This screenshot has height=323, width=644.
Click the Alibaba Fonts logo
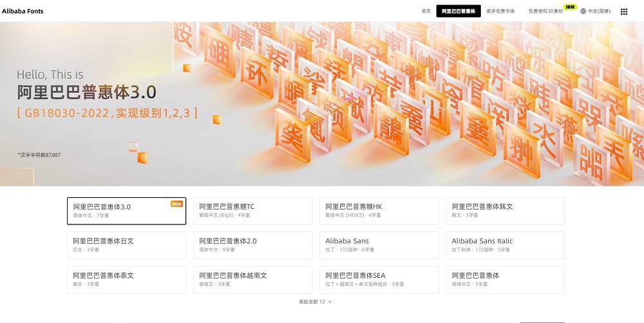(23, 11)
